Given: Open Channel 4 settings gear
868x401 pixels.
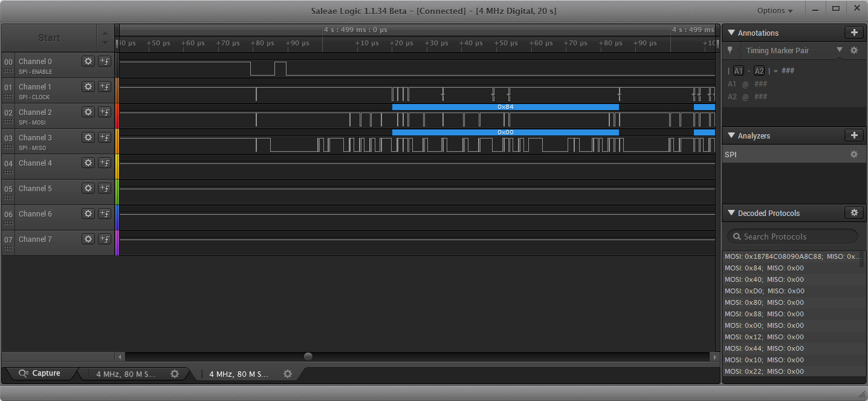Looking at the screenshot, I should pos(88,163).
